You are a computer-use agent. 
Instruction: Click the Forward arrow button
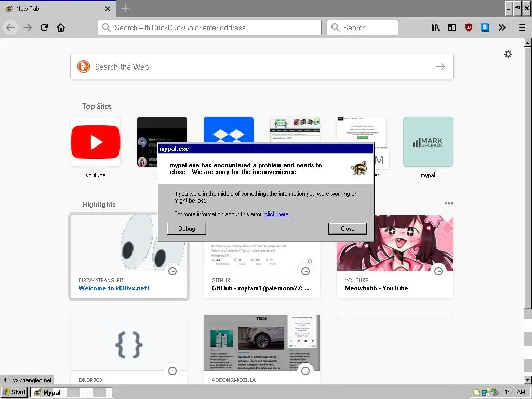point(28,28)
